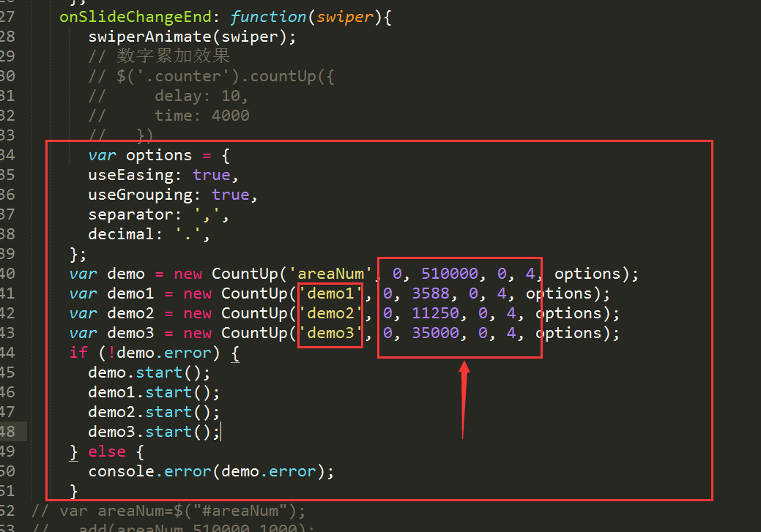
Task: Click CountUp on the var demo1 line
Action: coord(254,294)
